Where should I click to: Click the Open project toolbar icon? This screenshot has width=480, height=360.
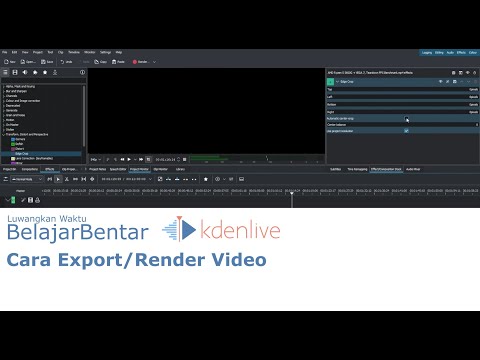[x=23, y=62]
